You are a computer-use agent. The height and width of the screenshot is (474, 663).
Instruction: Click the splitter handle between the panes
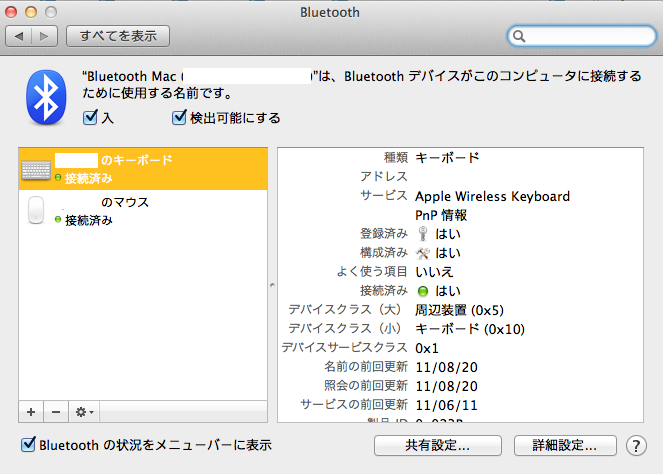coord(272,285)
